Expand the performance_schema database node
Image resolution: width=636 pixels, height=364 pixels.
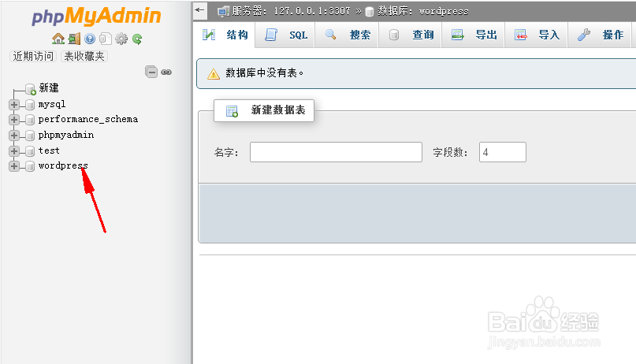click(x=13, y=120)
